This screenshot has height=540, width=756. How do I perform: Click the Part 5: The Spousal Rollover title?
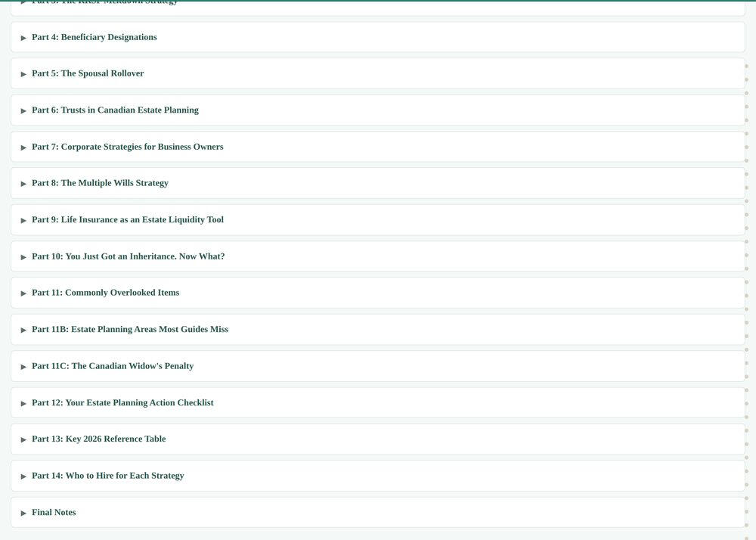(x=88, y=73)
